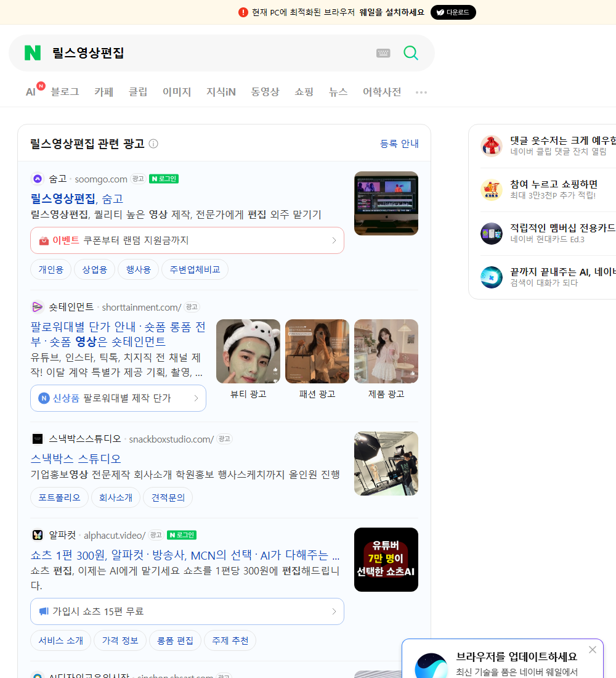Open the on-screen keyboard icon in search bar
Image resolution: width=616 pixels, height=678 pixels.
[383, 53]
